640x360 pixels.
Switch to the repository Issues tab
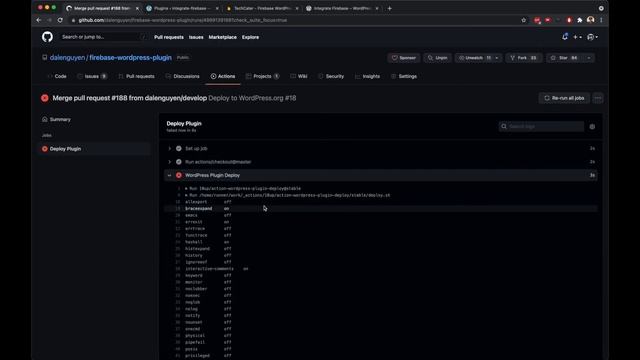tap(92, 76)
